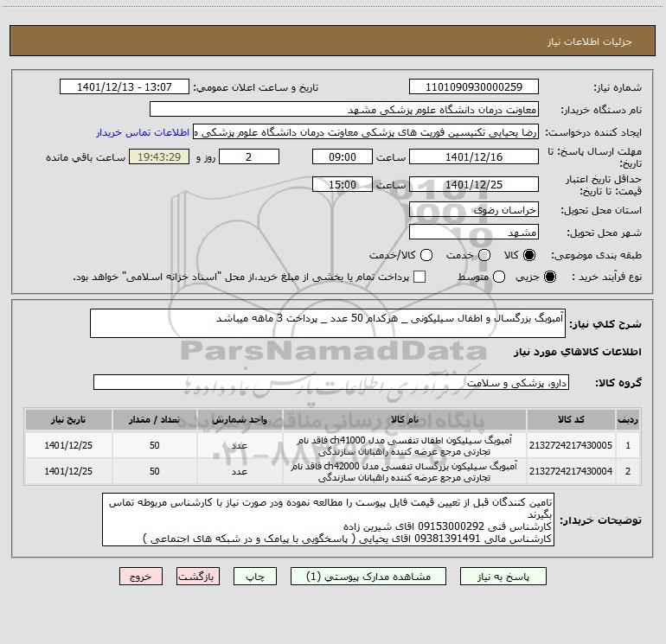Open the اطلاعات تماس خریدار link

point(143,132)
